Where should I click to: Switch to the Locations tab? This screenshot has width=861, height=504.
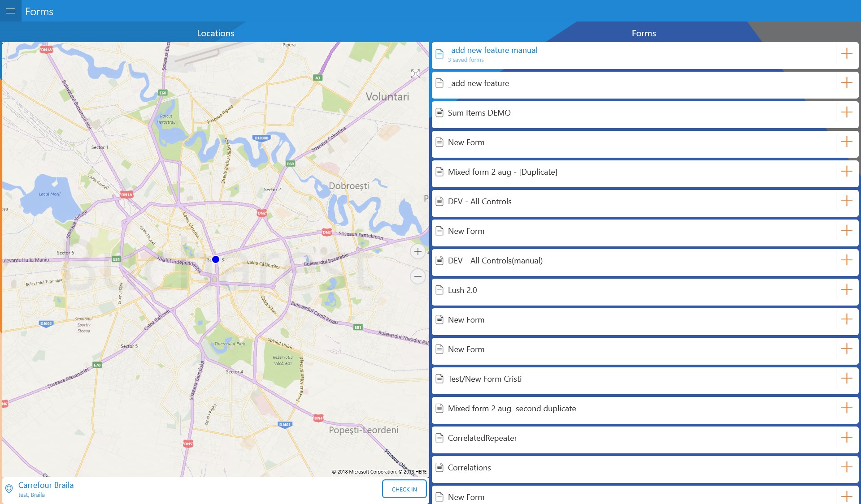pos(215,33)
